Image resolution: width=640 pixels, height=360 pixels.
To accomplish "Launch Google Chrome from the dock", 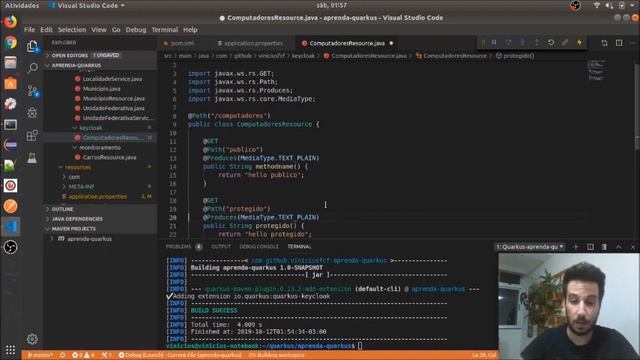I will 10,42.
